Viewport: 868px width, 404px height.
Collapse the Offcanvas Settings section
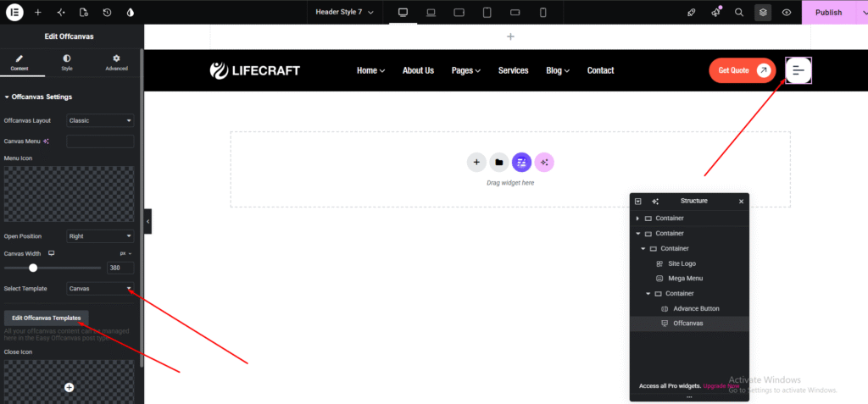tap(38, 97)
